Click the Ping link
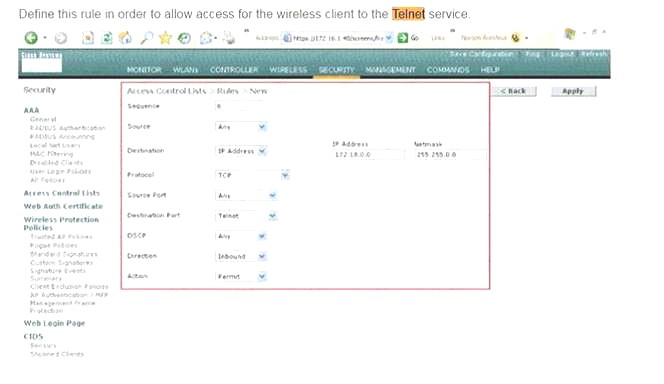This screenshot has height=384, width=664. click(532, 54)
